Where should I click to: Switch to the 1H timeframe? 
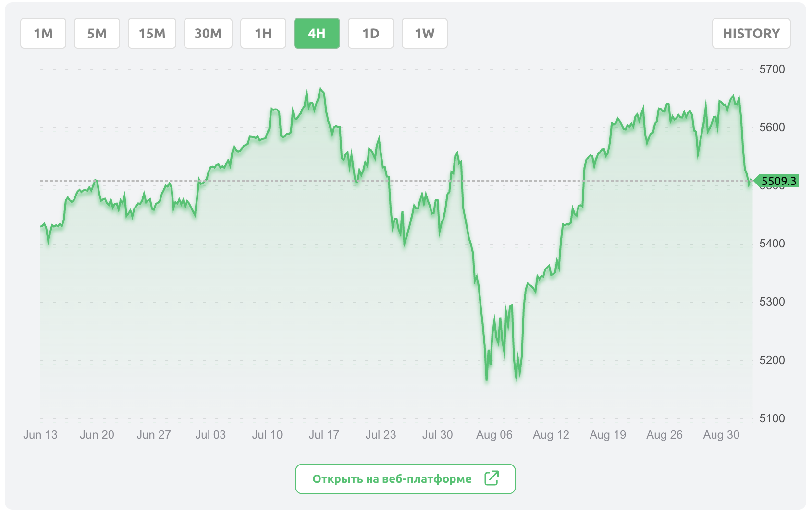263,33
